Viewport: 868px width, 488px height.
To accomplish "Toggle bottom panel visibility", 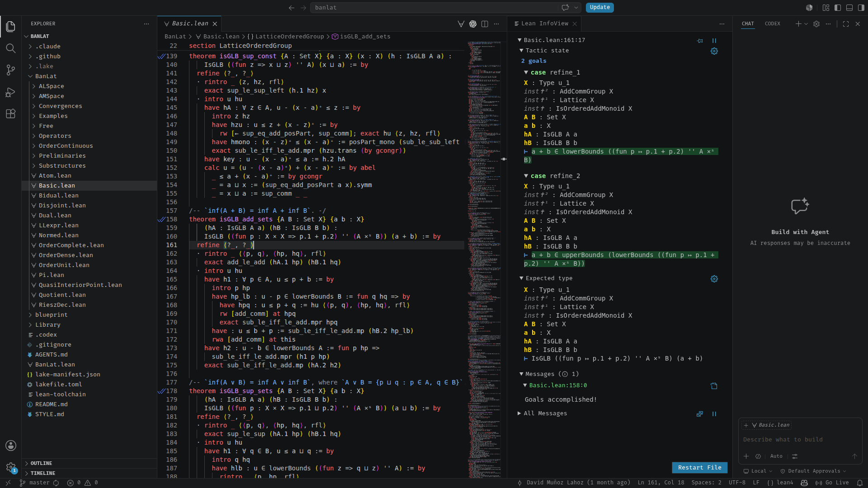I will pyautogui.click(x=849, y=8).
